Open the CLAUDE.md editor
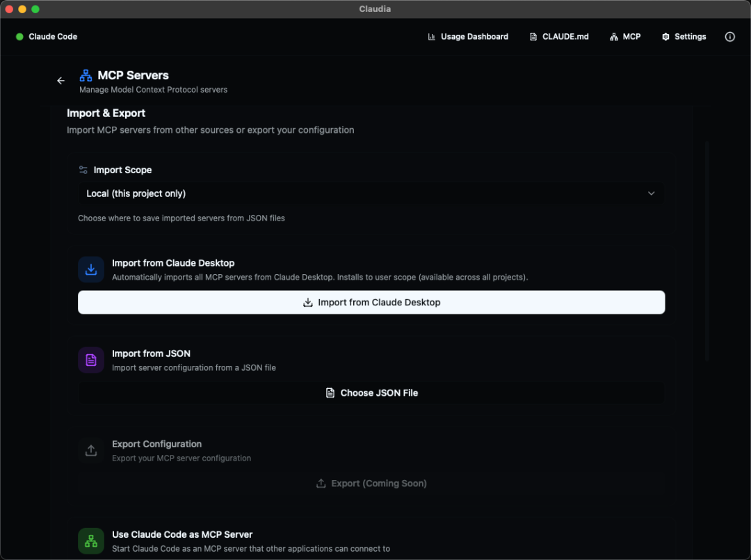This screenshot has height=560, width=751. point(559,37)
